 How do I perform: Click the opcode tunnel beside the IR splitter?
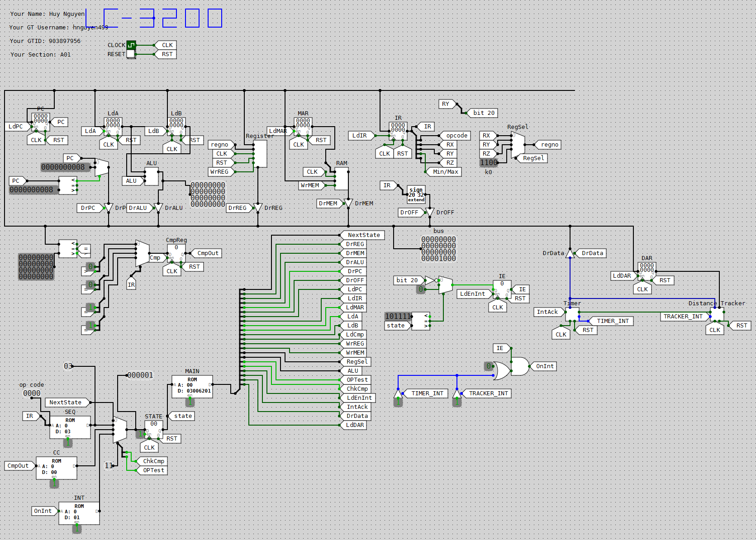click(x=456, y=136)
